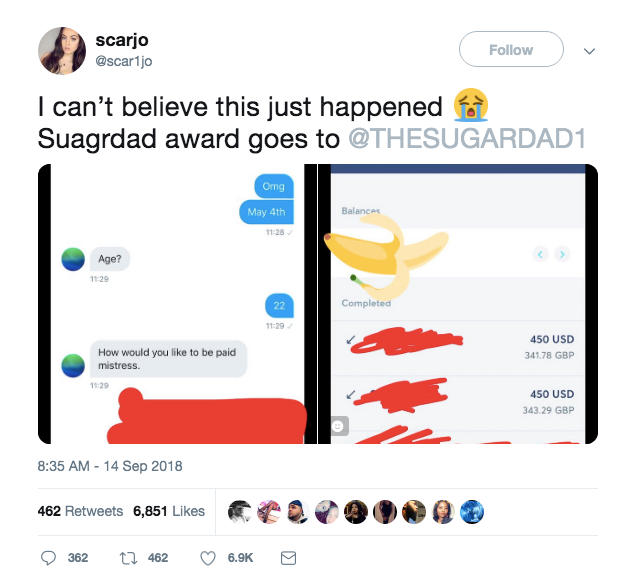Follow the scarjo account
633x580 pixels.
[x=511, y=49]
